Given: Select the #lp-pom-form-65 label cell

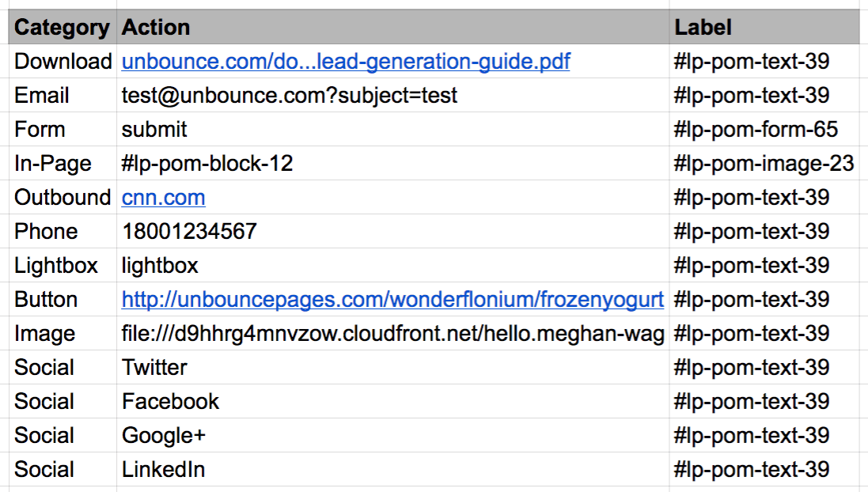Looking at the screenshot, I should point(755,130).
